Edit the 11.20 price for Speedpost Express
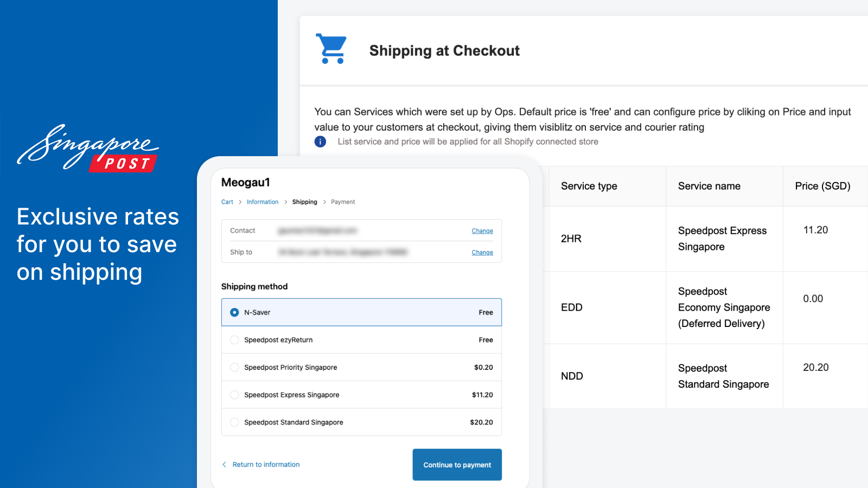This screenshot has height=488, width=868. (815, 230)
